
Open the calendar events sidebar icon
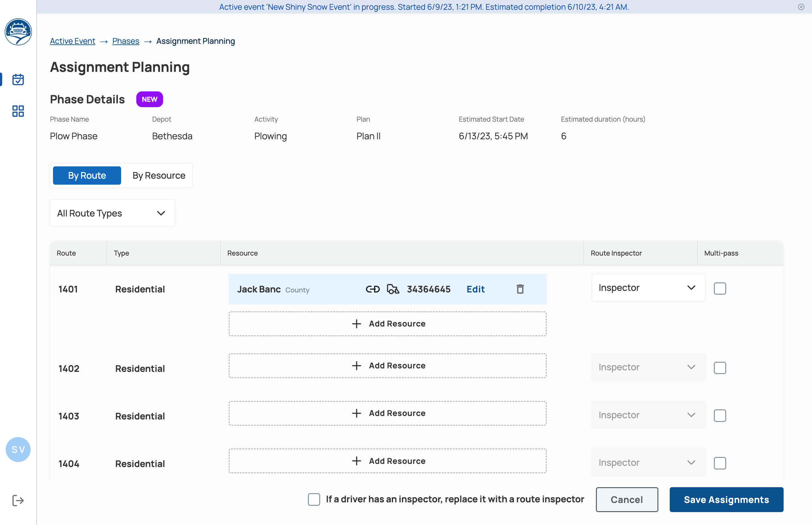click(x=18, y=79)
